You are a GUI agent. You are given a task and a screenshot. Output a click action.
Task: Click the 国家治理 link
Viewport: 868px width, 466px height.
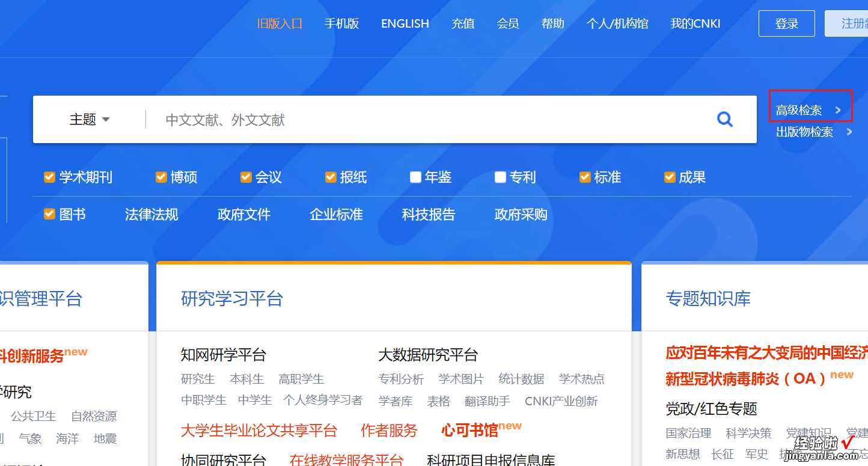(x=688, y=433)
